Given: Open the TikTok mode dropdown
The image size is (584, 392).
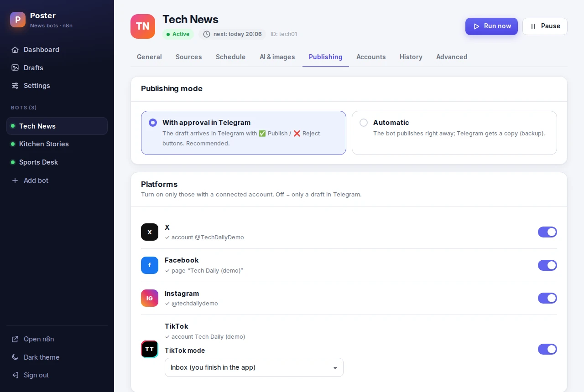Looking at the screenshot, I should (254, 367).
